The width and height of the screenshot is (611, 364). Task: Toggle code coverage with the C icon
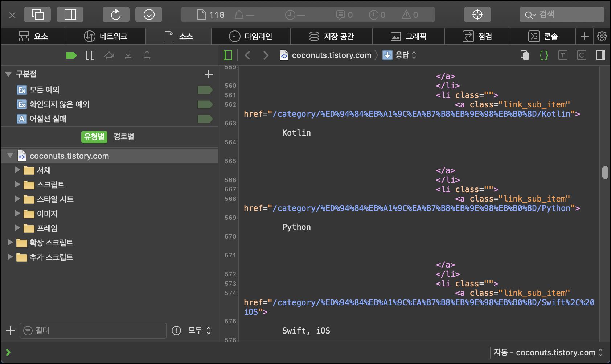click(x=582, y=55)
